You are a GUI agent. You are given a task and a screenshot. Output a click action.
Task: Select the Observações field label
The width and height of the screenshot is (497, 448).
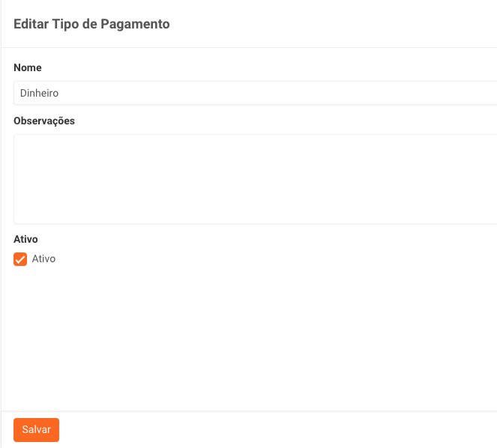(x=44, y=121)
